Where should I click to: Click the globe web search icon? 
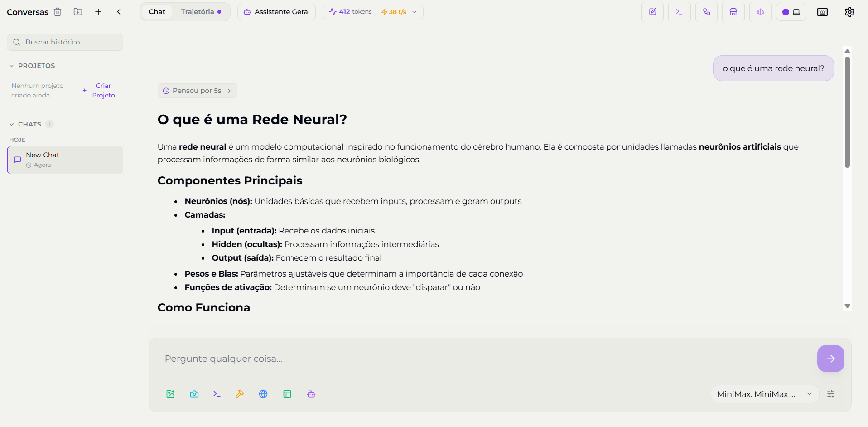263,394
